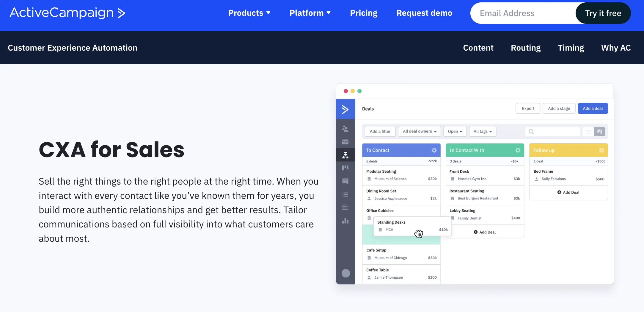Click the person icon beside Jessica Applesauce
Viewport: 644px width, 312px height.
[x=369, y=199]
